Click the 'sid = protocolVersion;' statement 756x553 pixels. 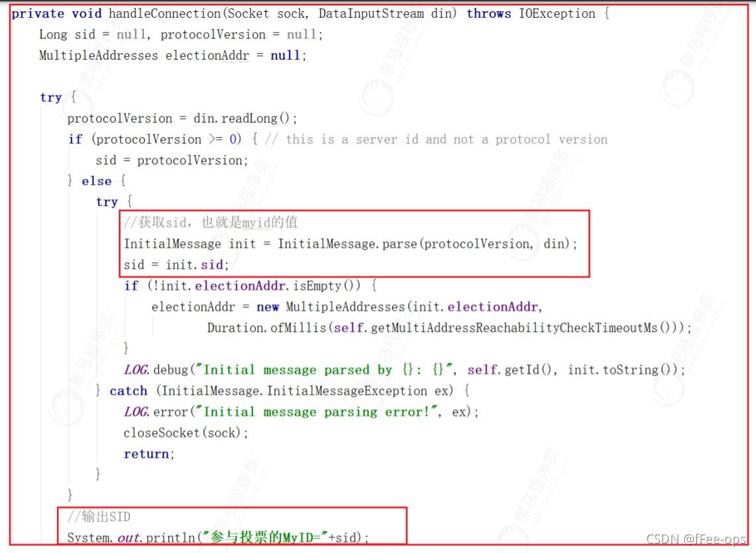(x=172, y=160)
